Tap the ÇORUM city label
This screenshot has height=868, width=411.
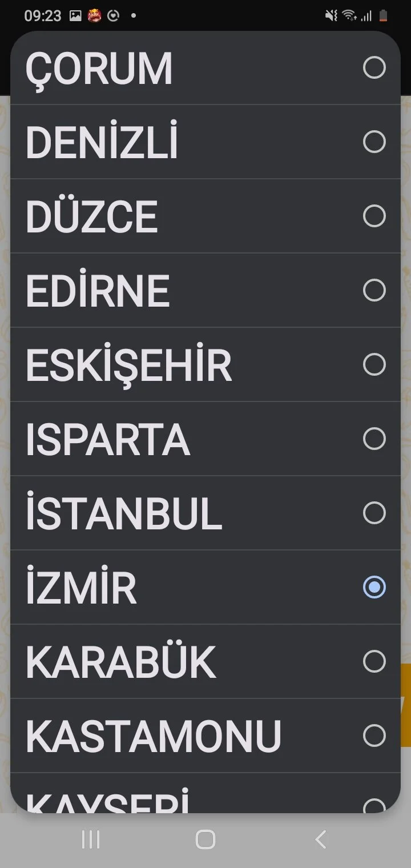(99, 69)
